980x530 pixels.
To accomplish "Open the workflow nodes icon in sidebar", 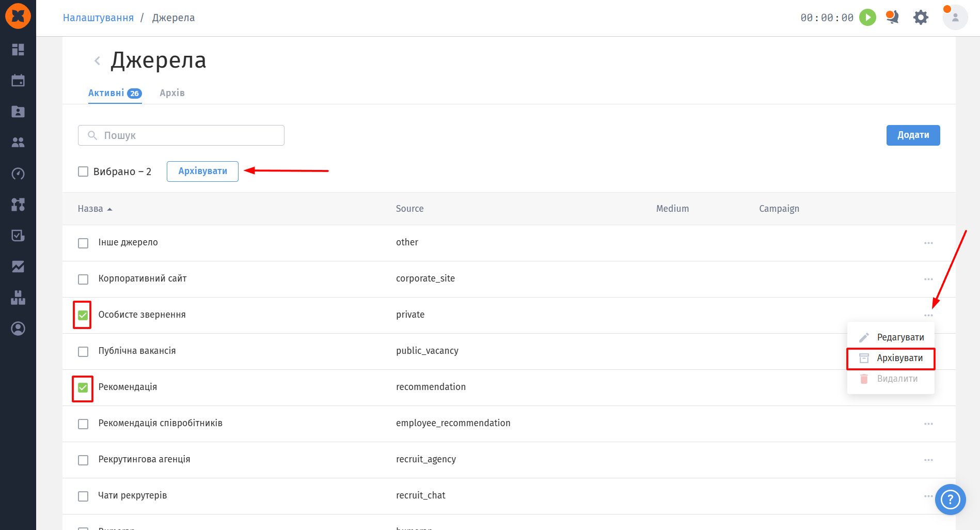I will [x=18, y=205].
